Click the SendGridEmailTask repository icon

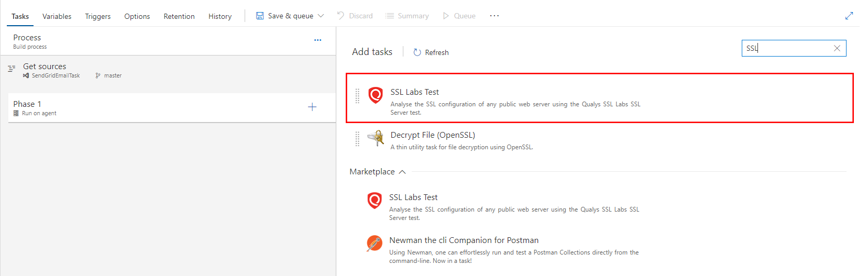(26, 76)
